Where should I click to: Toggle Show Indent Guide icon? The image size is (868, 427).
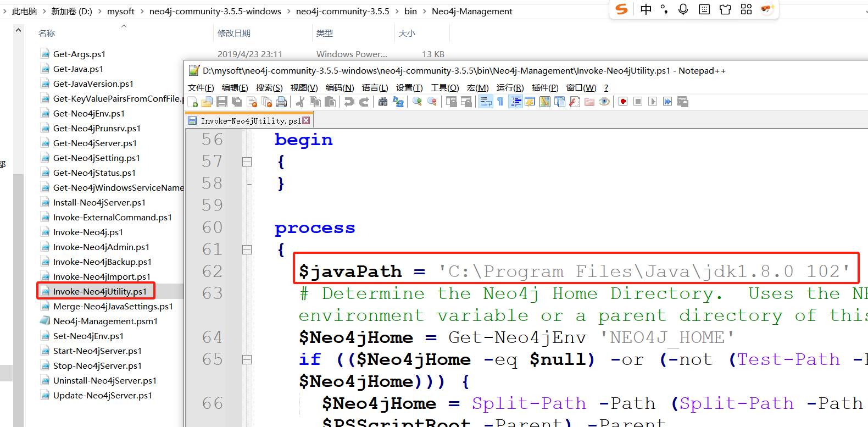pyautogui.click(x=516, y=102)
